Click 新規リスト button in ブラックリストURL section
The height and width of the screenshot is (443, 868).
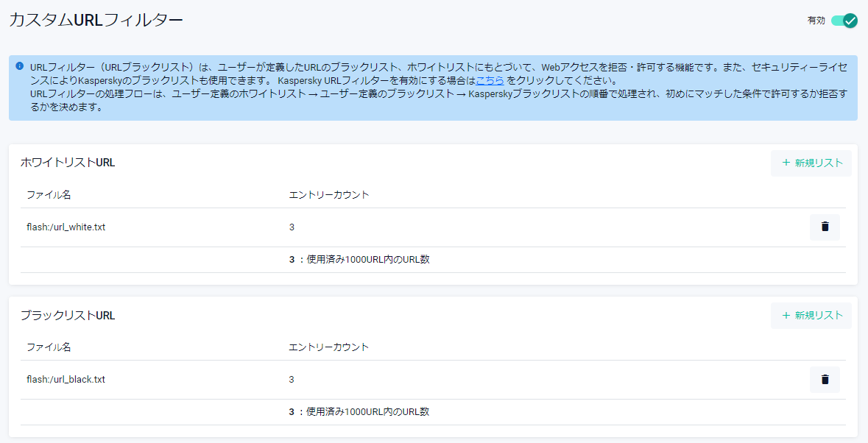[x=811, y=315]
